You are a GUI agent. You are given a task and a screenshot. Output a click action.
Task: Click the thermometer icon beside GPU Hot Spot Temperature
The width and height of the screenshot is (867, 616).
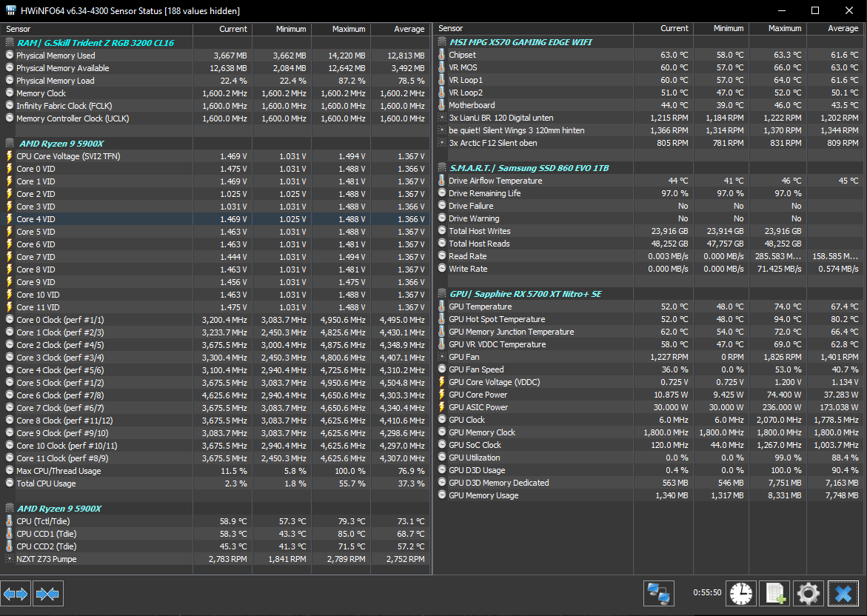tap(442, 319)
